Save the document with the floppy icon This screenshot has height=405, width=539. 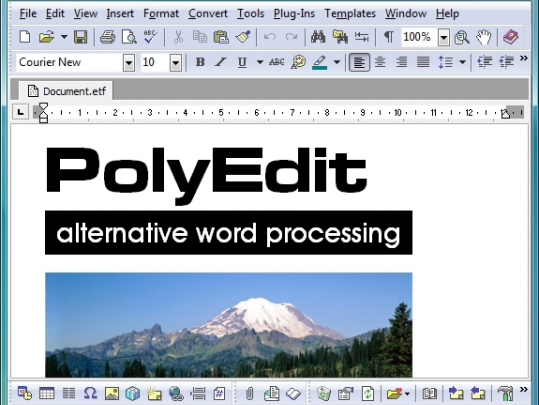pos(80,37)
